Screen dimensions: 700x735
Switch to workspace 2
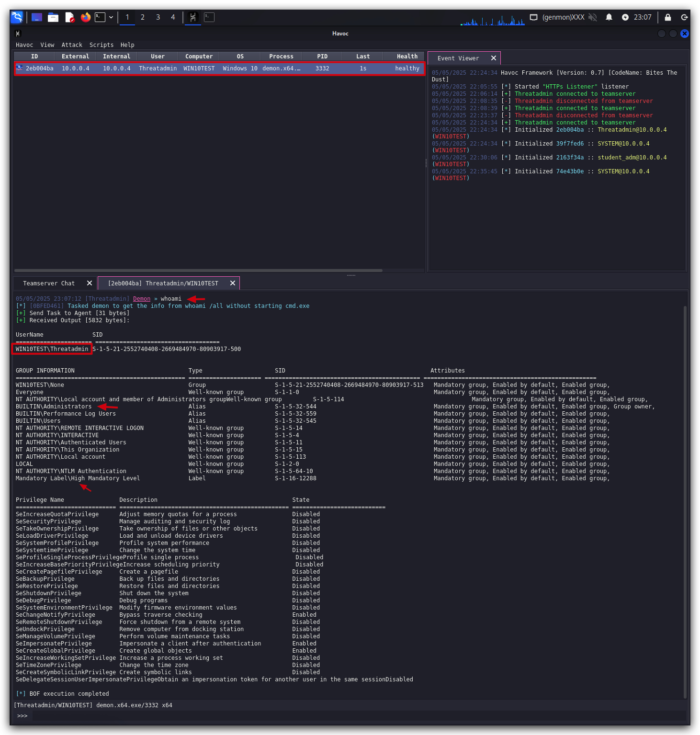point(143,17)
